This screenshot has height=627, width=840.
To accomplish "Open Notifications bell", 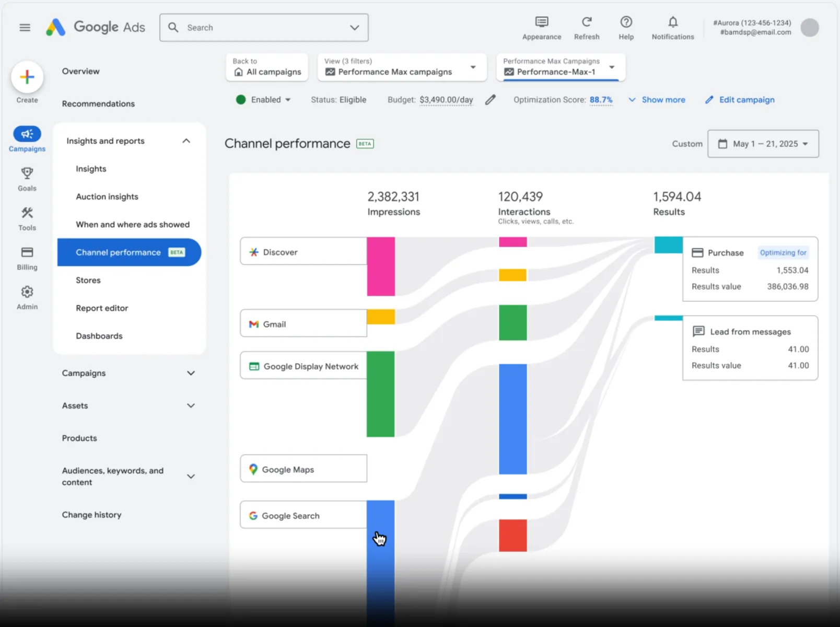I will point(672,21).
